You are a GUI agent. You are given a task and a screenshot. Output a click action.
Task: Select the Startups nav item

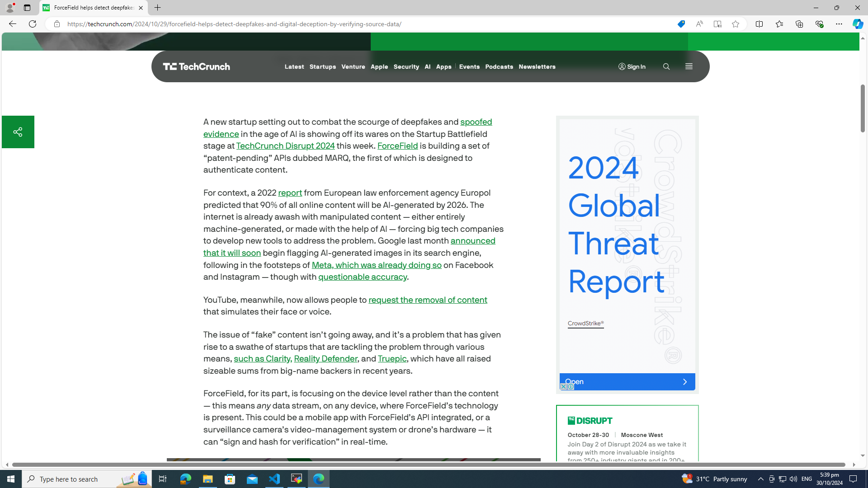(x=323, y=67)
